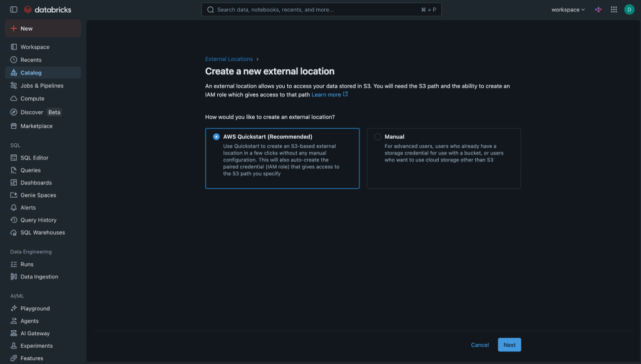
Task: Click the Playground sparkle icon
Action: pyautogui.click(x=14, y=308)
